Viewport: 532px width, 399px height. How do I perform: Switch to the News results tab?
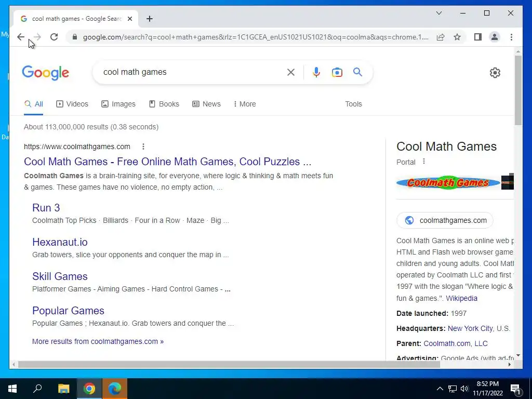click(207, 104)
